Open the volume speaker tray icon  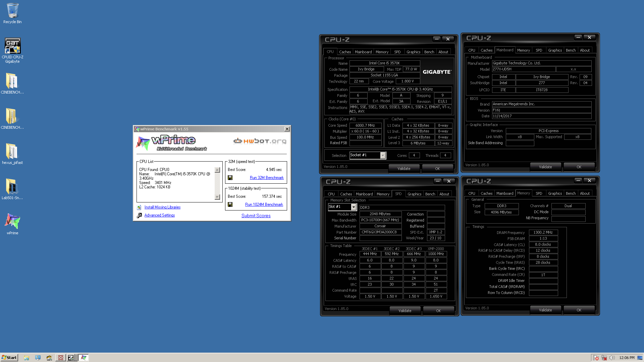pos(612,358)
